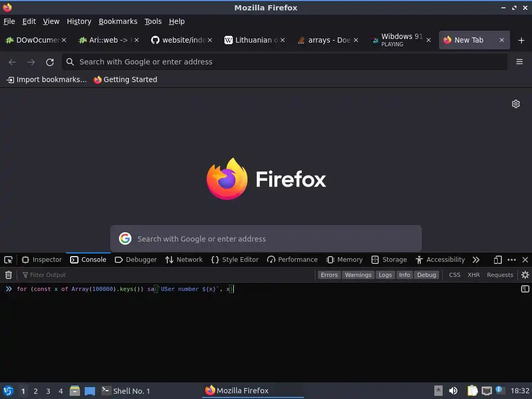Open a new browser tab with plus
532x399 pixels.
point(521,41)
